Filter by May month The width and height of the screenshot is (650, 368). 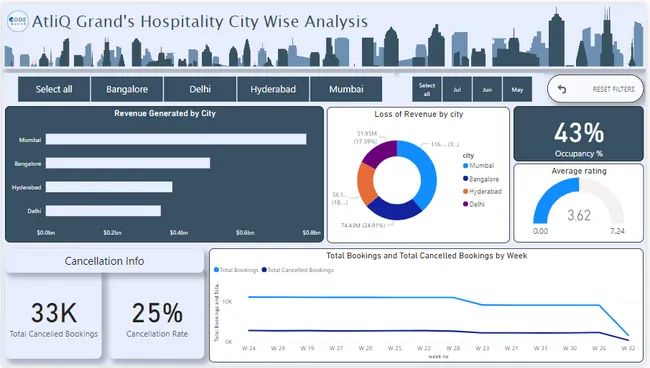(517, 89)
